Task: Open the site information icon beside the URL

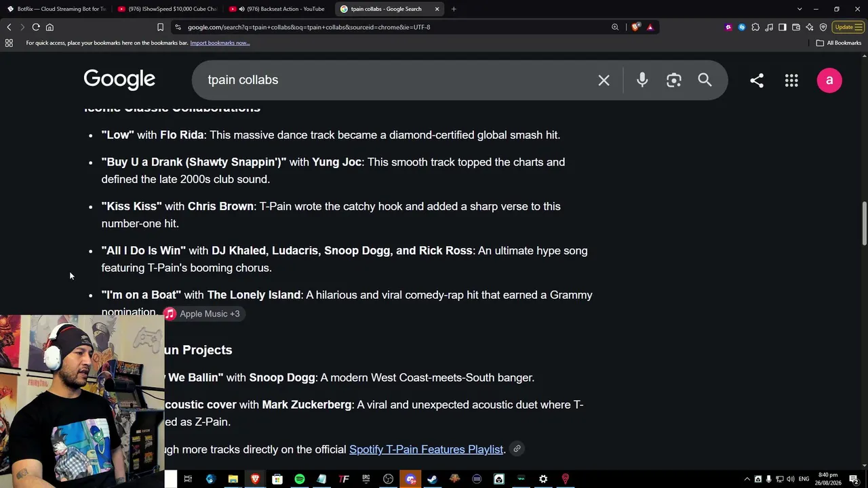Action: pos(178,27)
